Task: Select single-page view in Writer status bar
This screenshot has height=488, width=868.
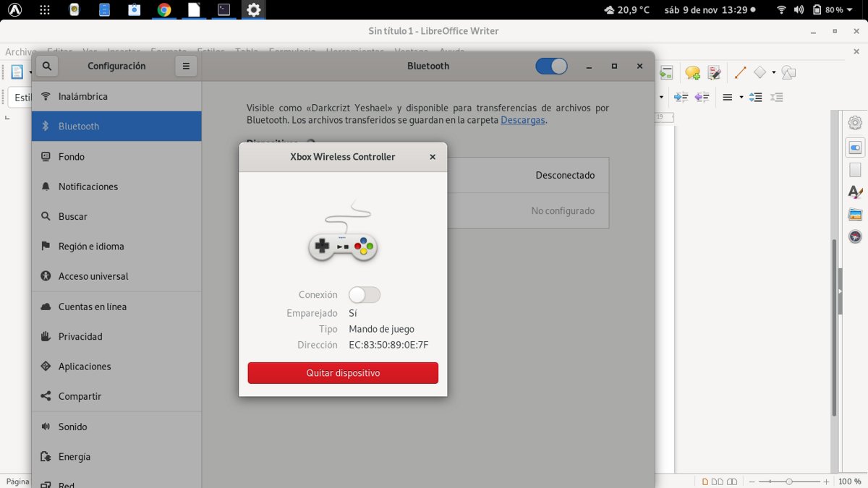Action: [707, 481]
